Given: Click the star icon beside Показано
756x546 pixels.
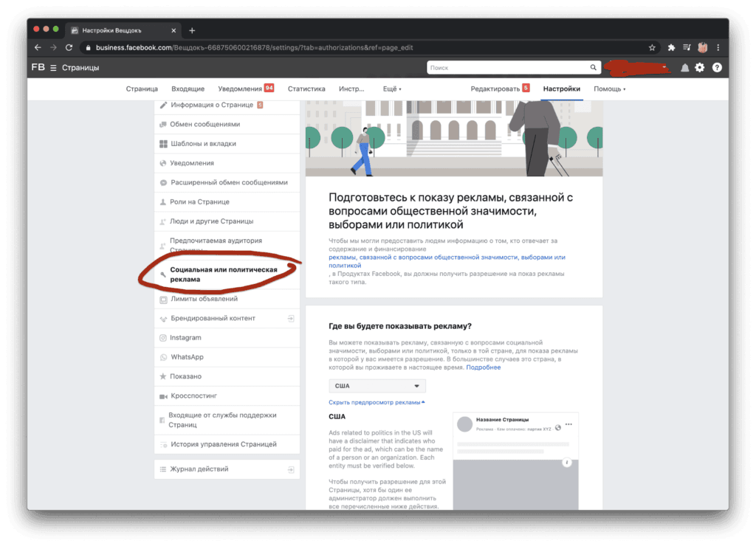Looking at the screenshot, I should [x=163, y=376].
